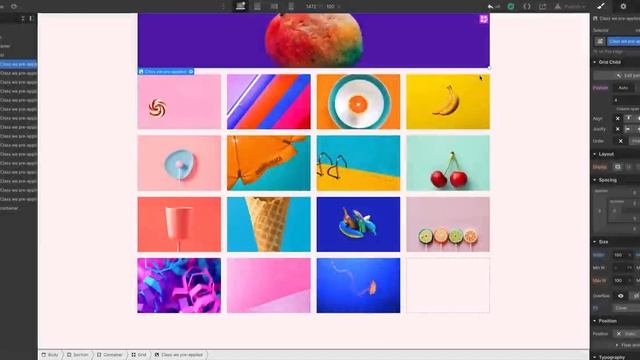Select the cherries image on mint background
The image size is (640, 360).
click(448, 163)
